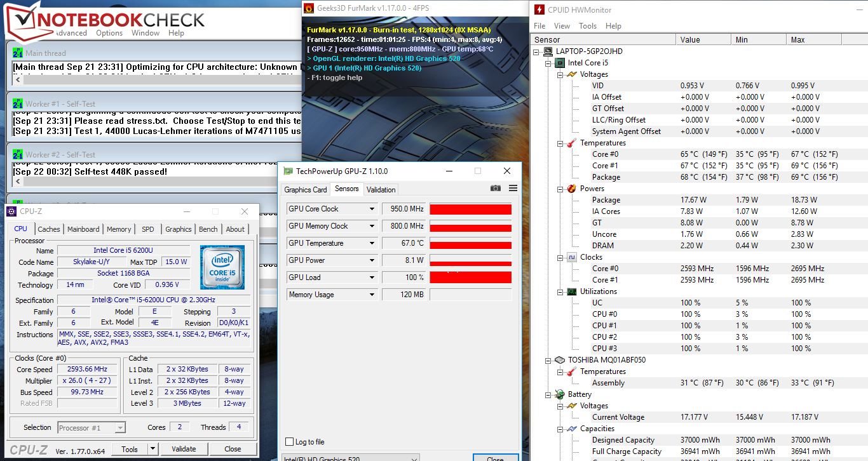
Task: Open the Tools menu in HWMonitor
Action: (x=588, y=26)
